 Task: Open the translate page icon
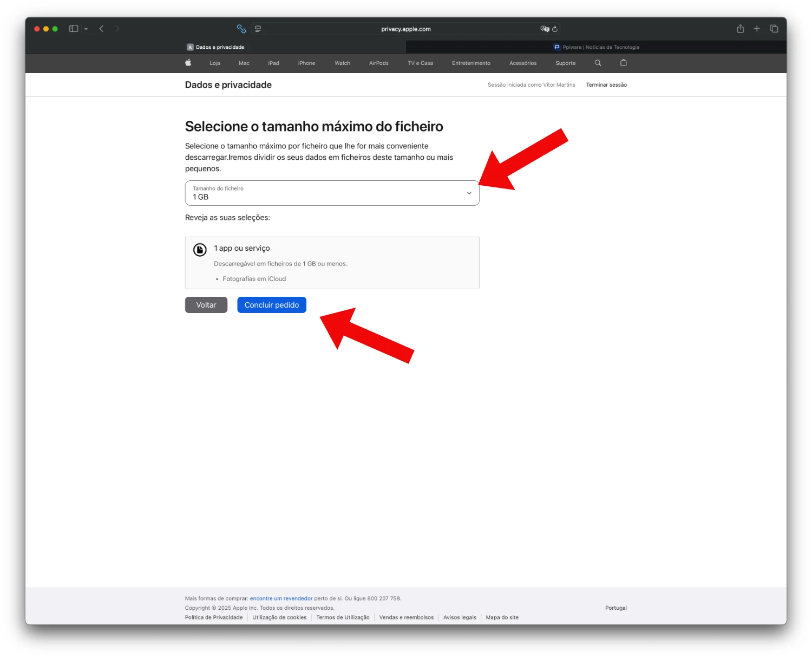(545, 29)
